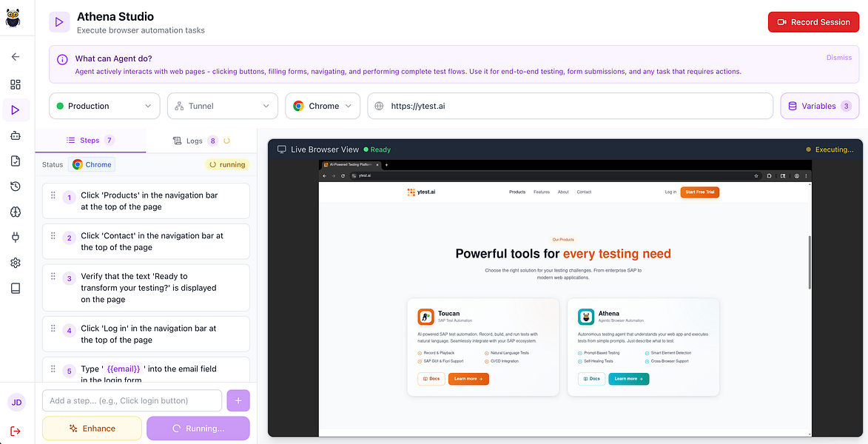
Task: Switch to the Logs tab
Action: pos(201,141)
